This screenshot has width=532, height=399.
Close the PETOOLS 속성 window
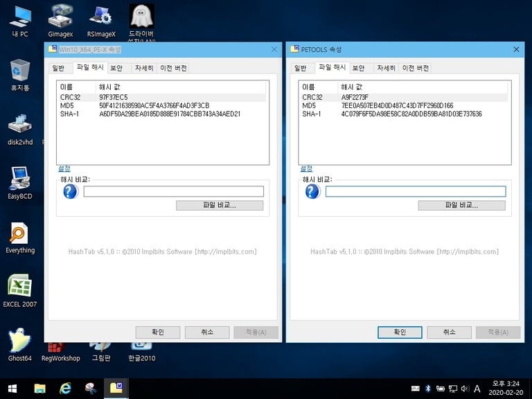(x=516, y=50)
